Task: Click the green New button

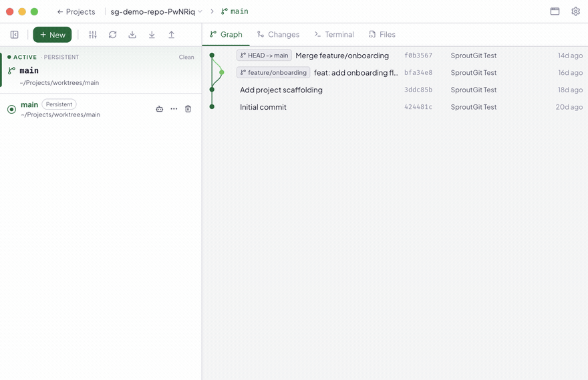Action: pyautogui.click(x=52, y=35)
